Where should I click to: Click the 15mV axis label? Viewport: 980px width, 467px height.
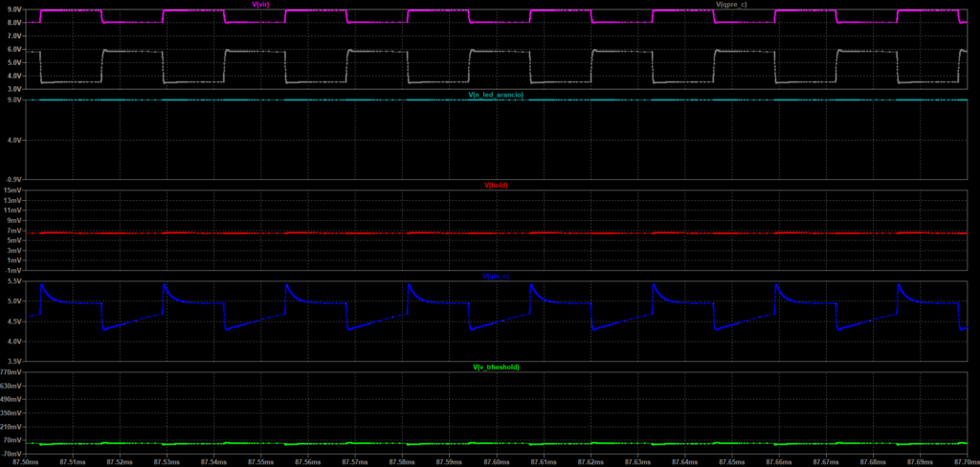click(x=13, y=190)
